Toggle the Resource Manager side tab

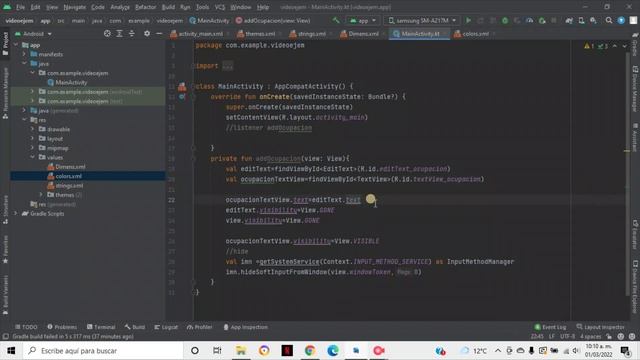click(x=5, y=93)
